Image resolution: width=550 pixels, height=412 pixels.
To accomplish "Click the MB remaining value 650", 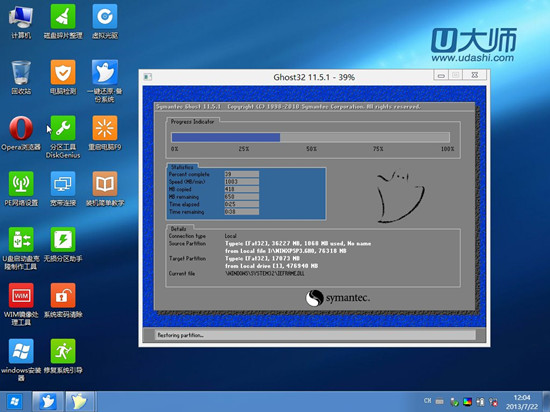I will 242,197.
